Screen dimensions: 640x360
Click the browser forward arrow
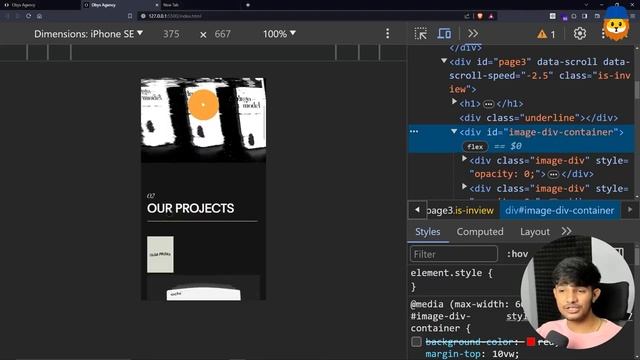(18, 16)
